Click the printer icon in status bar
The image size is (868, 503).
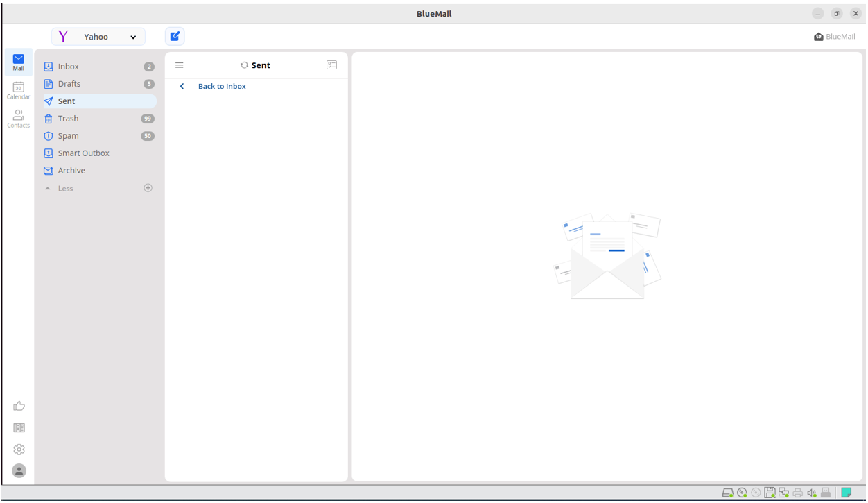[797, 493]
